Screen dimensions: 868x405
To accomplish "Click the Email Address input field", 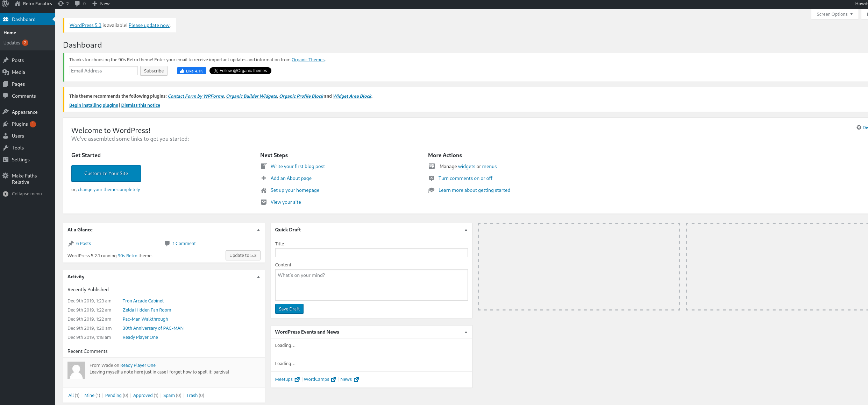I will 103,71.
